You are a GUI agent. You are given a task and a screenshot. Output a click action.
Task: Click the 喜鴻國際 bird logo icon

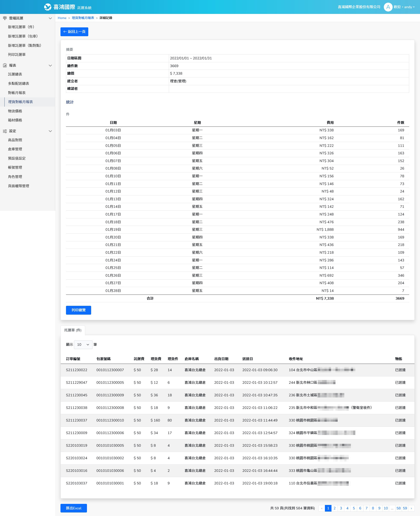pyautogui.click(x=48, y=7)
